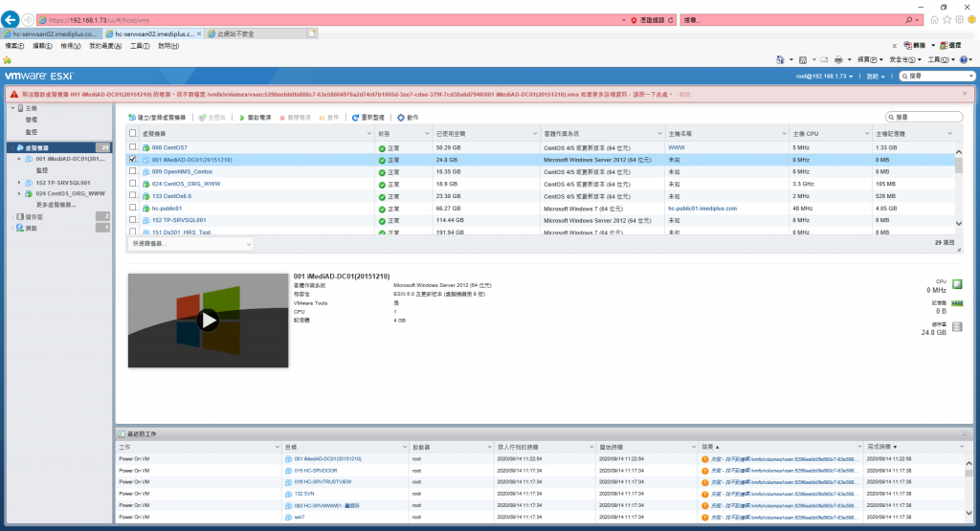Open the 說明 help dropdown in ESXi header

pyautogui.click(x=875, y=77)
